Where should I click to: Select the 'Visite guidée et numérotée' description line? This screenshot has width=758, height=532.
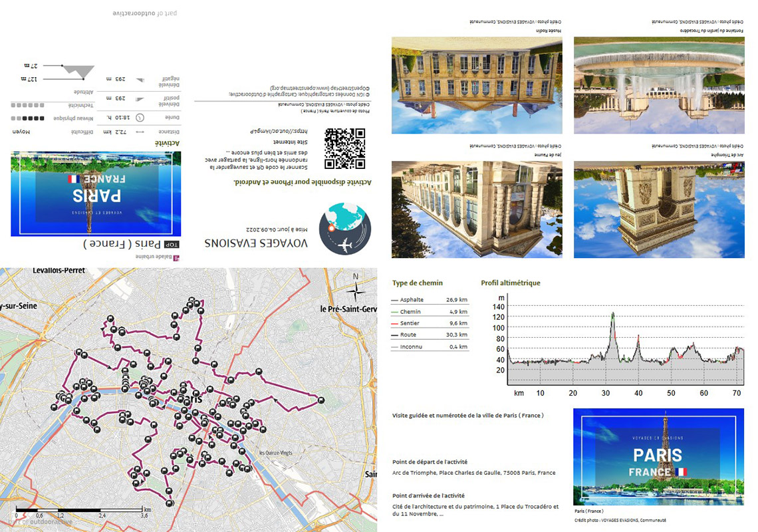(468, 416)
